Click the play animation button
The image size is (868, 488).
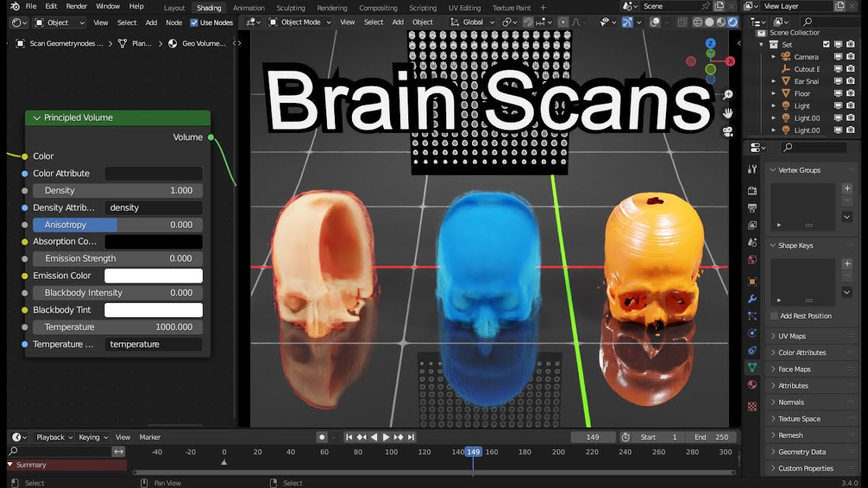point(387,437)
